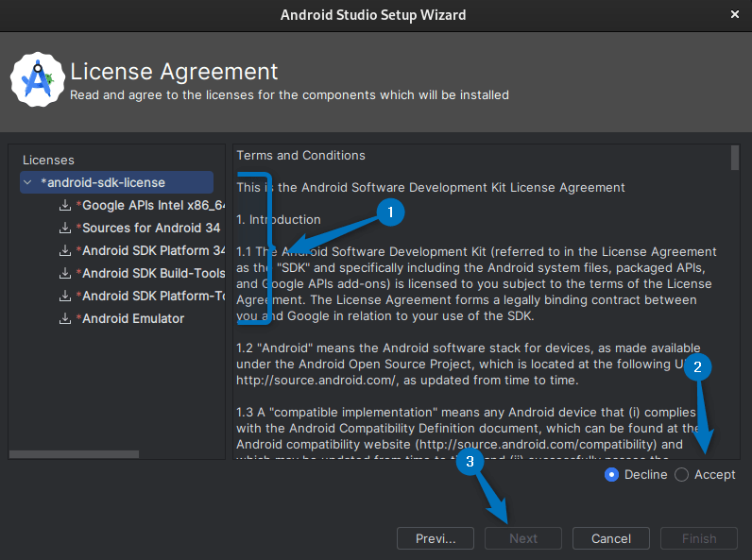Click the http://source.android.com/ URL text
Viewport: 752px width, 560px height.
click(x=316, y=381)
